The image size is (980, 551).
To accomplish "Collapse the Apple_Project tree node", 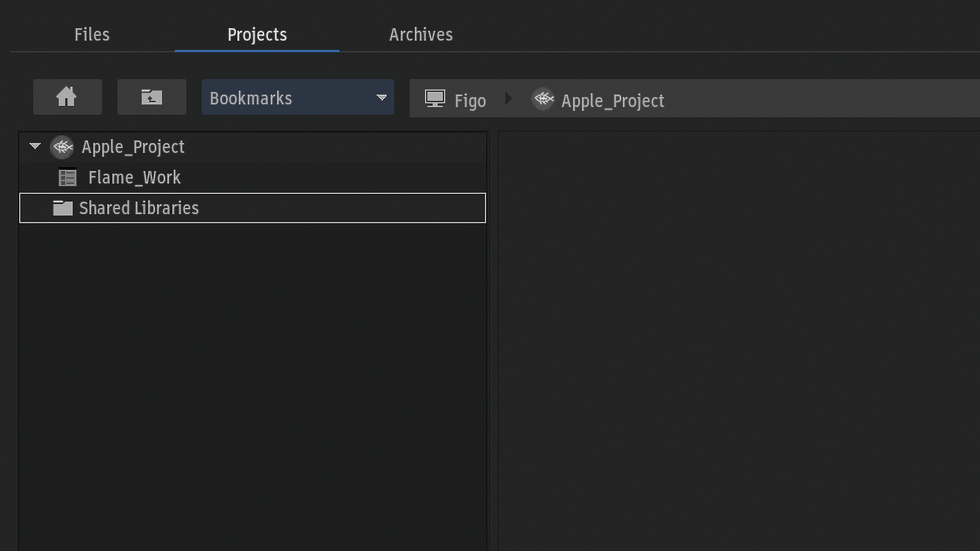I will click(x=35, y=147).
